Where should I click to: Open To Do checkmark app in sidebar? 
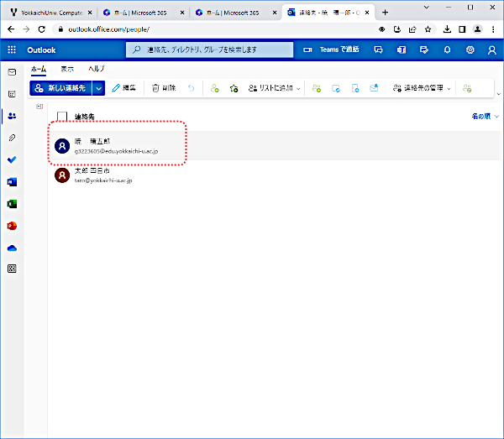tap(12, 159)
